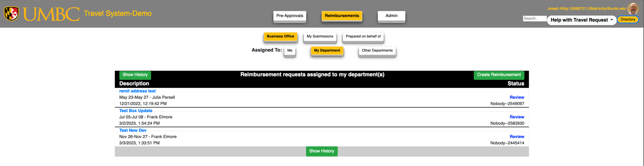Focus the Search field
The width and height of the screenshot is (644, 166).
[535, 18]
